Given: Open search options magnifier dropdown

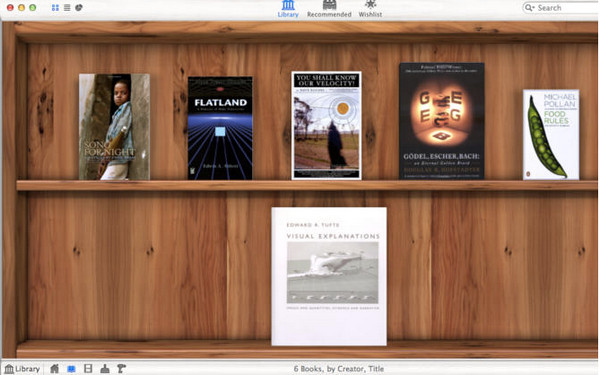Looking at the screenshot, I should (x=530, y=8).
